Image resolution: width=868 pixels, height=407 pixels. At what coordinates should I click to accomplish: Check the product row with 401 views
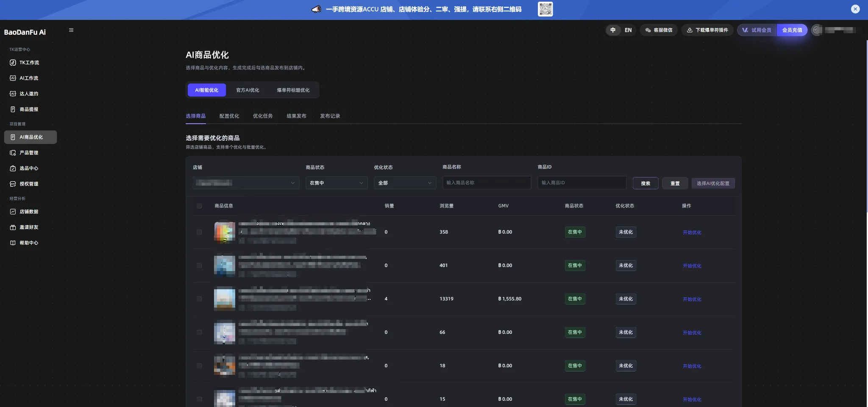coord(199,266)
